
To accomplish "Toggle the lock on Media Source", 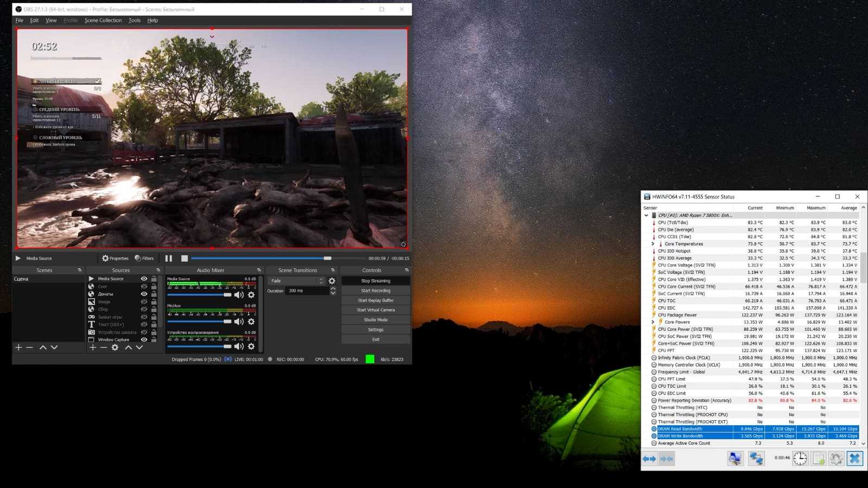I will coord(154,279).
